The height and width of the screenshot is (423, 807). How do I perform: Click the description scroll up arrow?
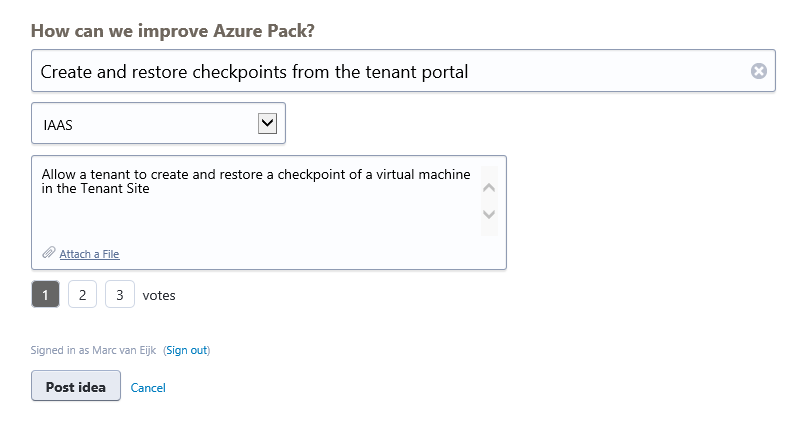pyautogui.click(x=489, y=187)
